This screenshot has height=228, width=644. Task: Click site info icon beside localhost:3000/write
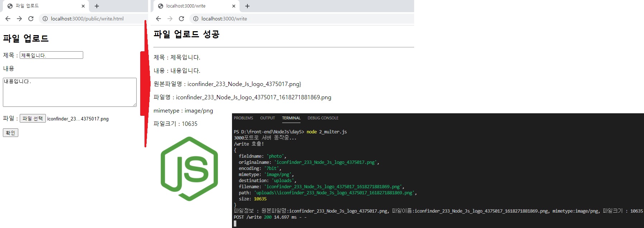[x=196, y=19]
